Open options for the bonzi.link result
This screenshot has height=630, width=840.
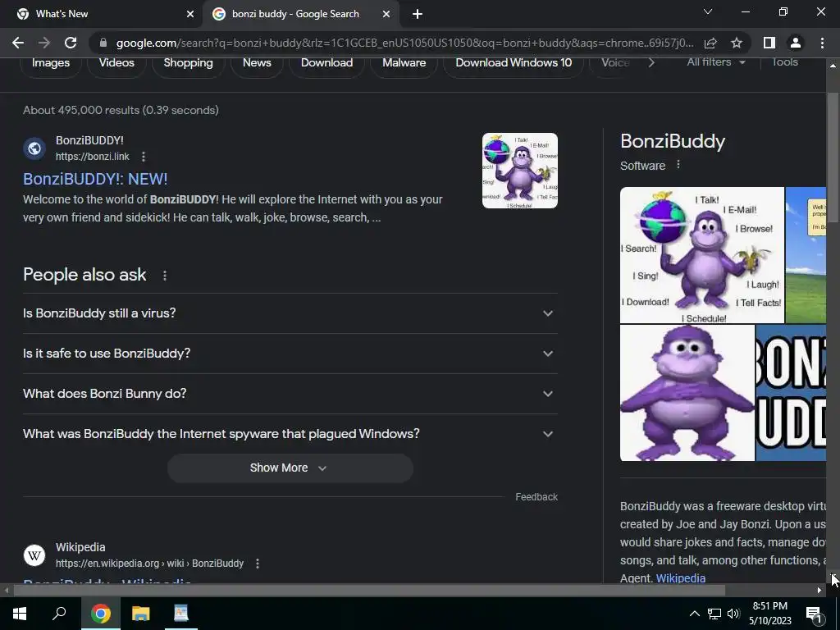[x=143, y=157]
